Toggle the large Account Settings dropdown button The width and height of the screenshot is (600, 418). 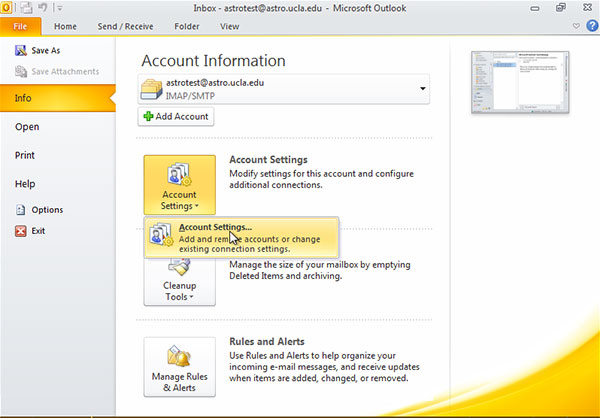point(179,185)
